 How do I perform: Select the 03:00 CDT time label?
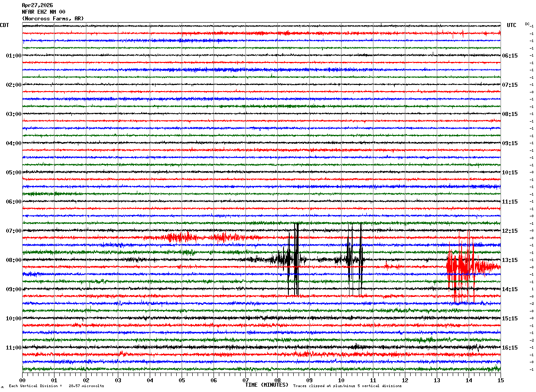coord(14,114)
